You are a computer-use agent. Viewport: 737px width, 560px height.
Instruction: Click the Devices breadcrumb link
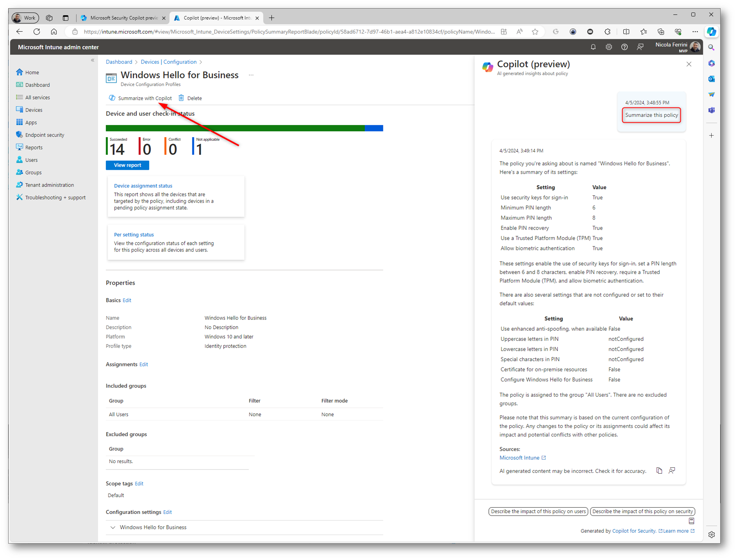coord(150,62)
